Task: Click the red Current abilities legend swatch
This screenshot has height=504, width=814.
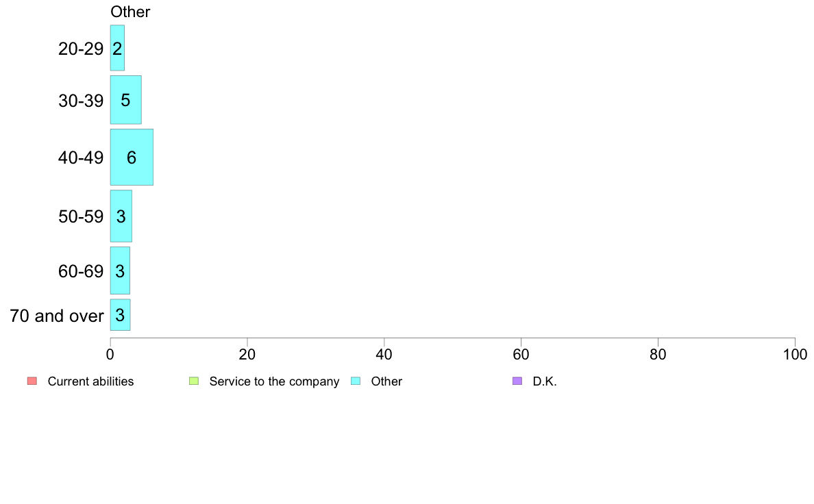Action: click(x=32, y=381)
